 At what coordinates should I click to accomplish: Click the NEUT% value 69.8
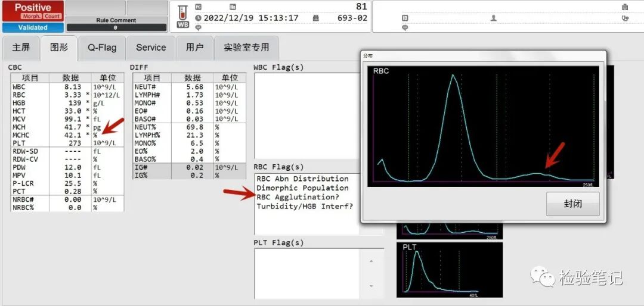coord(194,127)
